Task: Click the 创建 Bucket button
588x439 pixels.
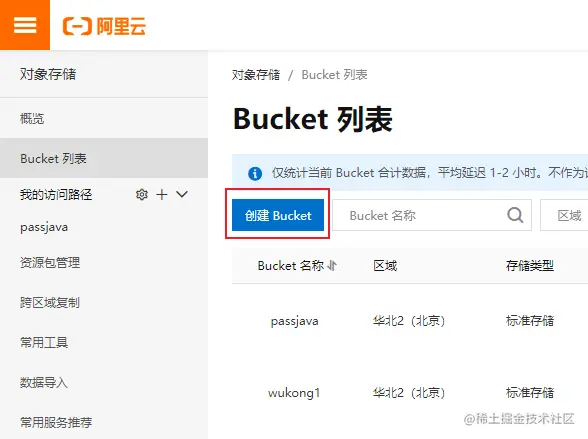Action: [278, 215]
